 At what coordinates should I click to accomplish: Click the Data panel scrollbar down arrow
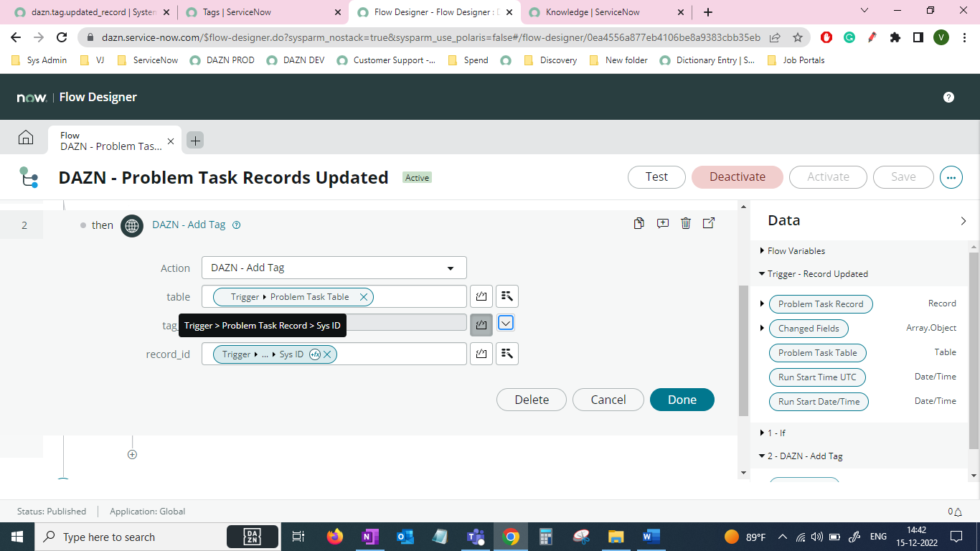coord(974,475)
